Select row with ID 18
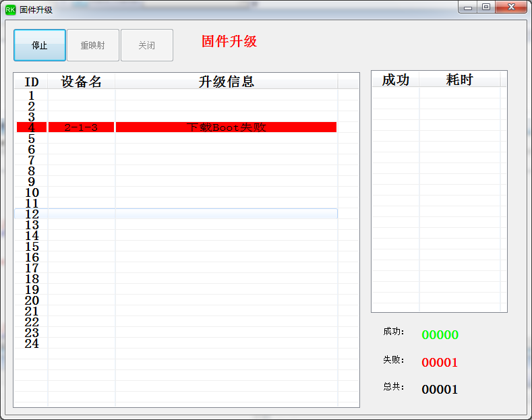 click(176, 278)
